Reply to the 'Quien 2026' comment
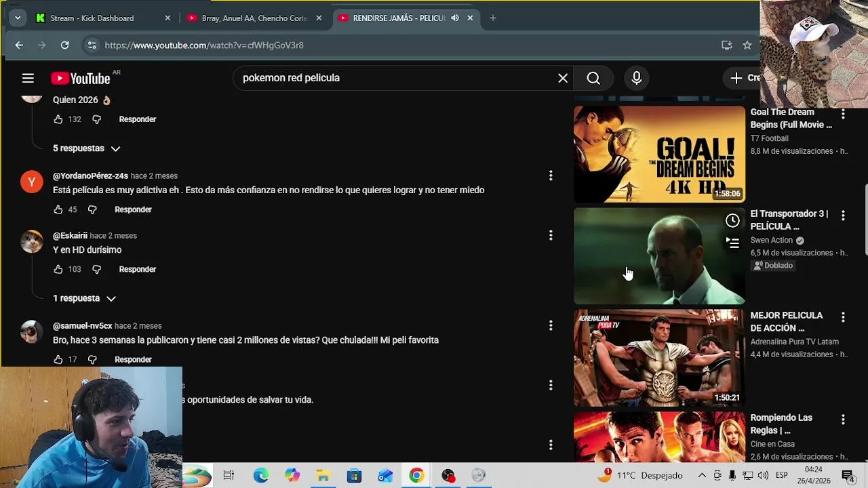This screenshot has height=488, width=868. click(x=138, y=119)
